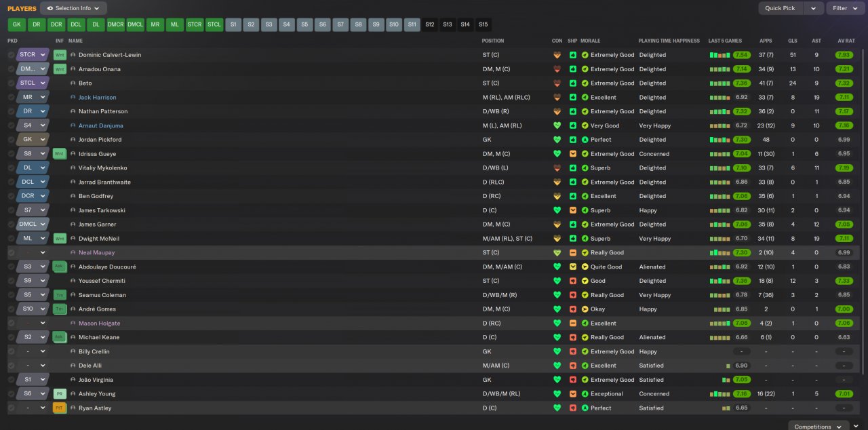This screenshot has width=868, height=430.
Task: Click Jack Harrison's match sharpness icon
Action: click(573, 98)
